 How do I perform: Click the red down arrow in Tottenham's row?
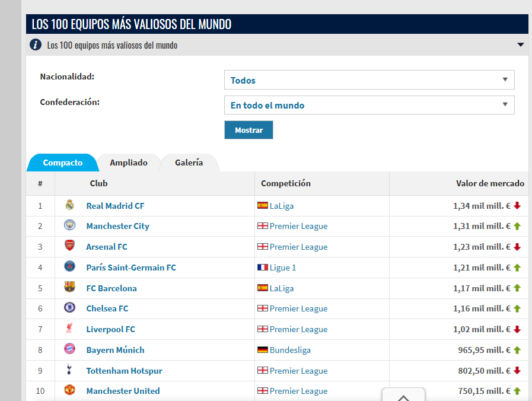pos(517,371)
